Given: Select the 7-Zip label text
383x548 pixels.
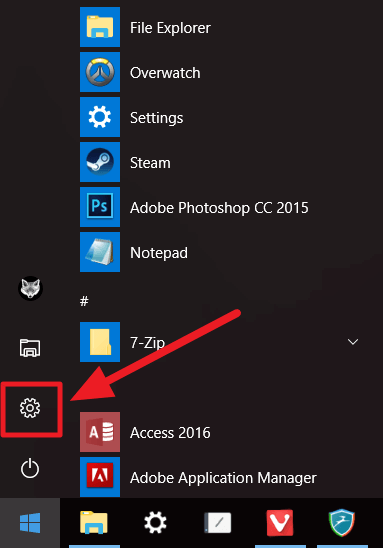Looking at the screenshot, I should [147, 343].
